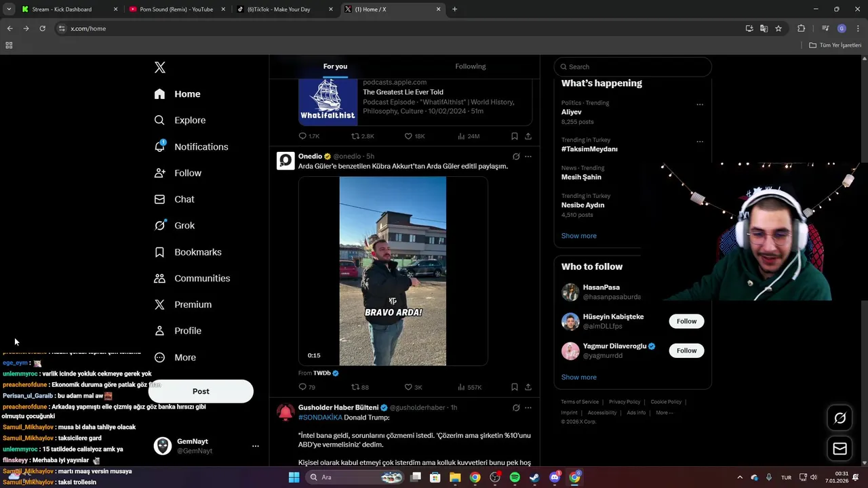The width and height of the screenshot is (868, 488).
Task: Bookmark the podcast post
Action: (515, 136)
